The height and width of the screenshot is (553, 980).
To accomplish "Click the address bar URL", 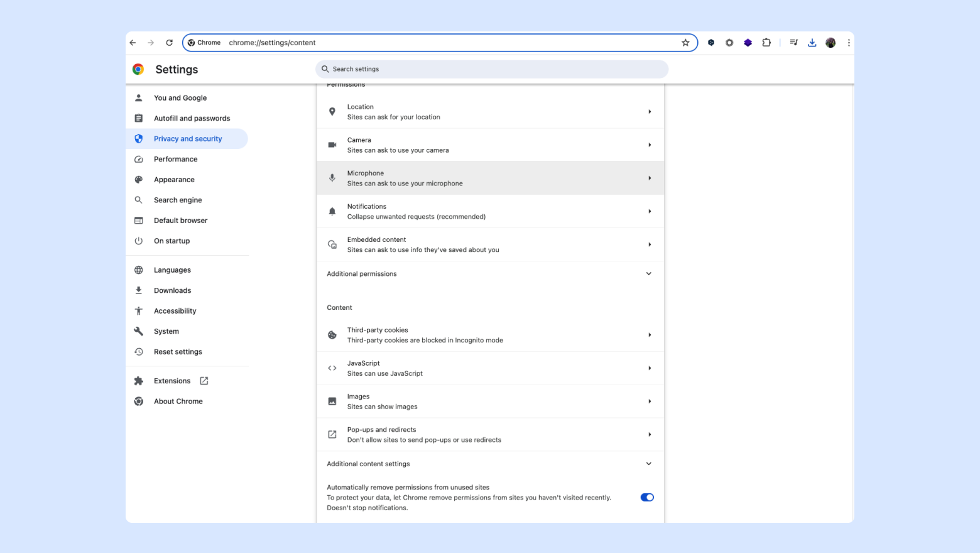I will point(273,43).
